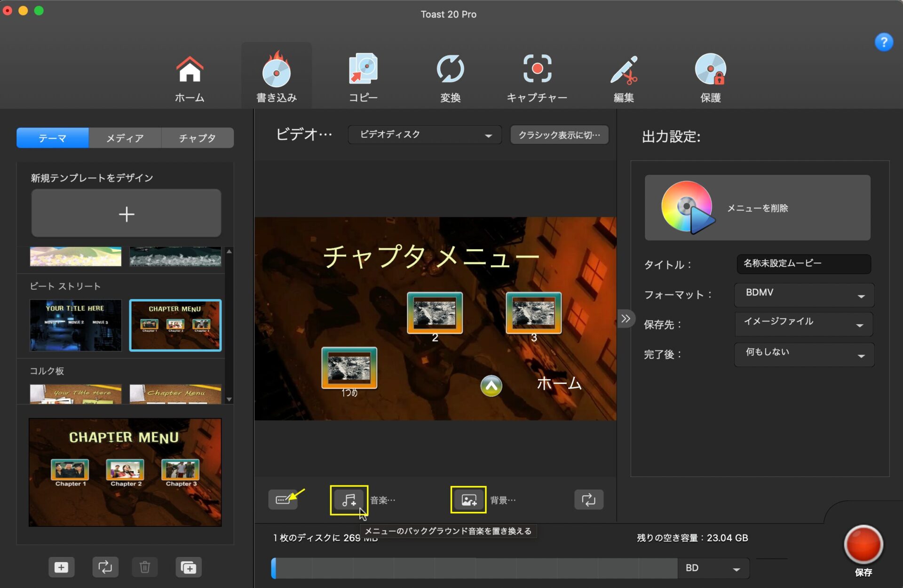Open the ビデオディスク project type dropdown

coord(425,135)
